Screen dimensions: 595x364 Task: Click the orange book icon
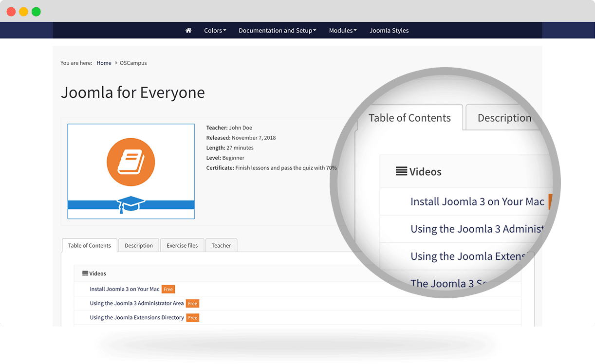(131, 162)
